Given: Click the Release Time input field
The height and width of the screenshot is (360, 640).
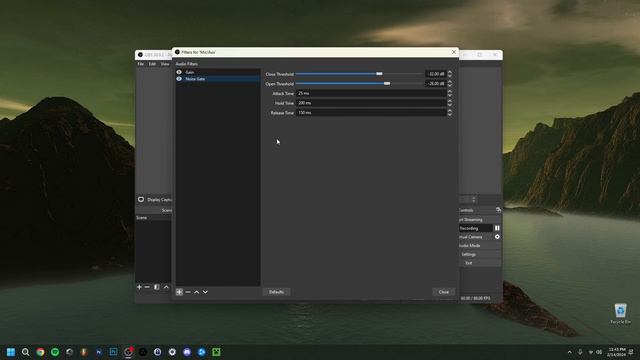Looking at the screenshot, I should click(x=371, y=113).
